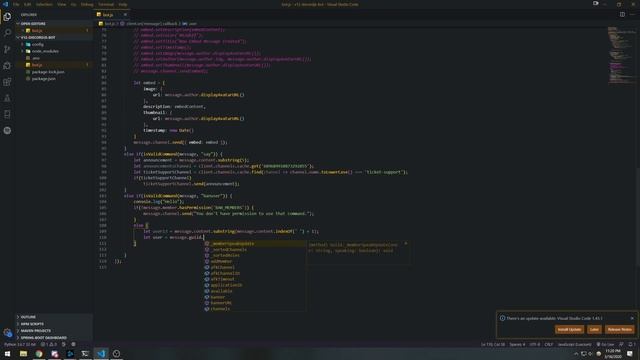The image size is (640, 360).
Task: Open the View menu
Action: [62, 4]
